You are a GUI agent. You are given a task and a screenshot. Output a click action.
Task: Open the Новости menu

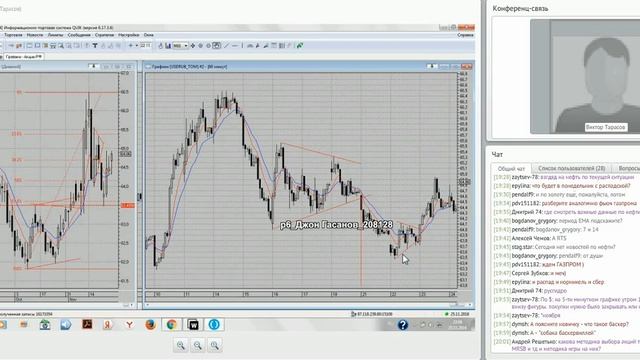[x=35, y=35]
